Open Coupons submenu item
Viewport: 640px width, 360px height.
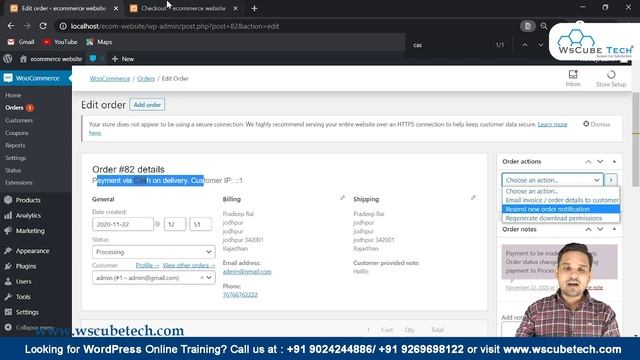pos(17,133)
